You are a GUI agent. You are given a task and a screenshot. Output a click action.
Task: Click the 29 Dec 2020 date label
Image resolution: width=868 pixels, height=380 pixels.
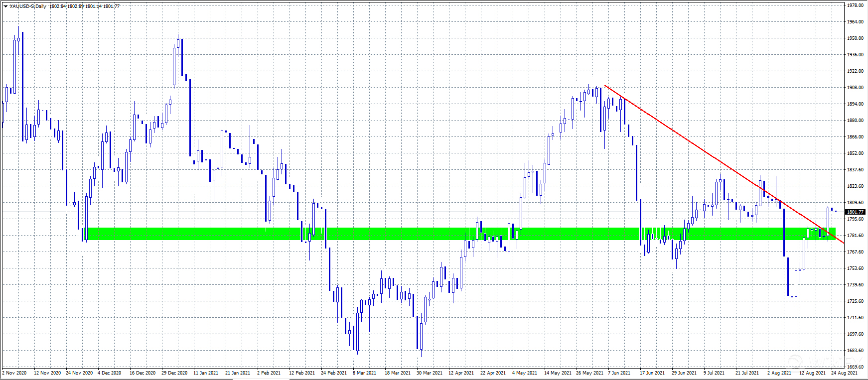[174, 373]
